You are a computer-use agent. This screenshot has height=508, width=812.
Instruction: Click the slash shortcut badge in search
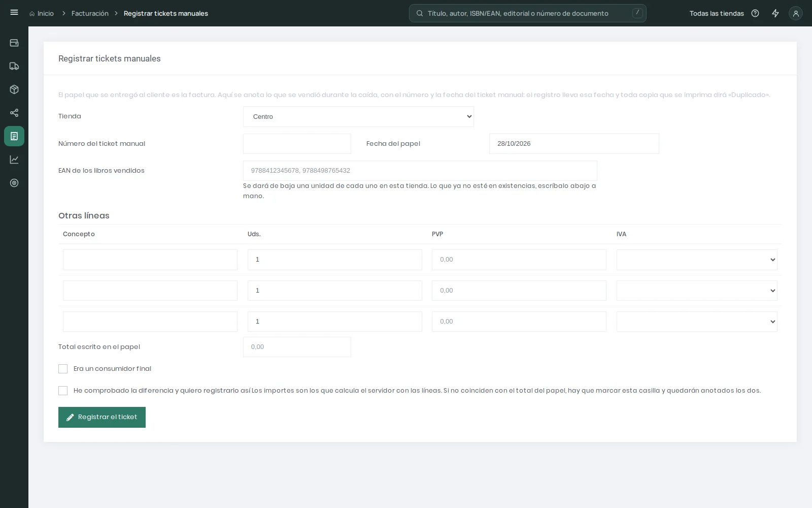(637, 13)
